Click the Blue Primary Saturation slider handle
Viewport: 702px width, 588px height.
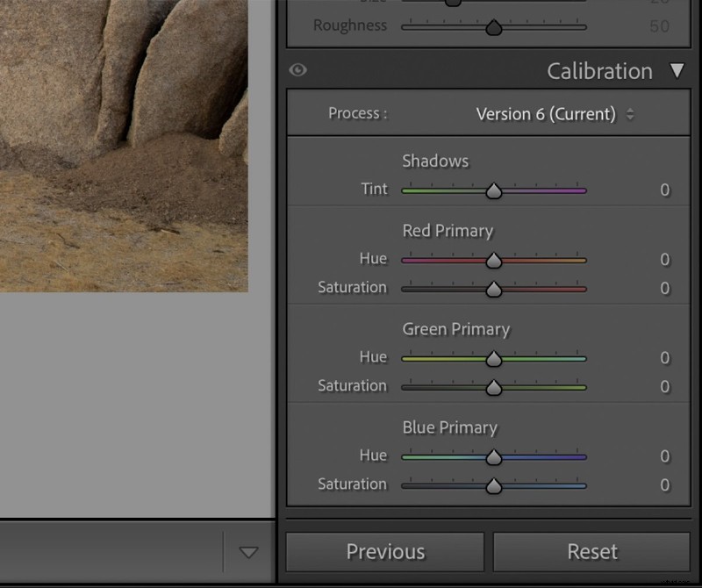point(494,485)
